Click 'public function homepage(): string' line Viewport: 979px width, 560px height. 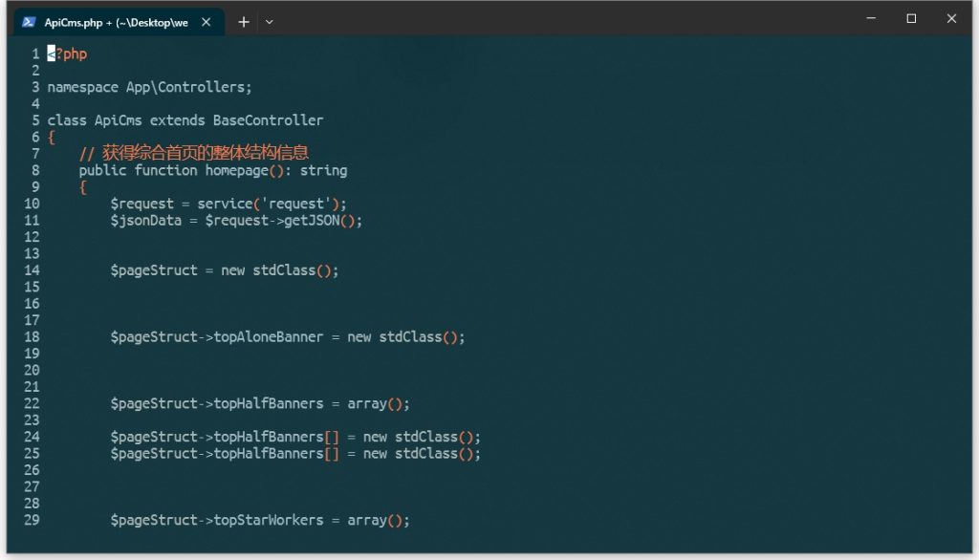pyautogui.click(x=213, y=170)
